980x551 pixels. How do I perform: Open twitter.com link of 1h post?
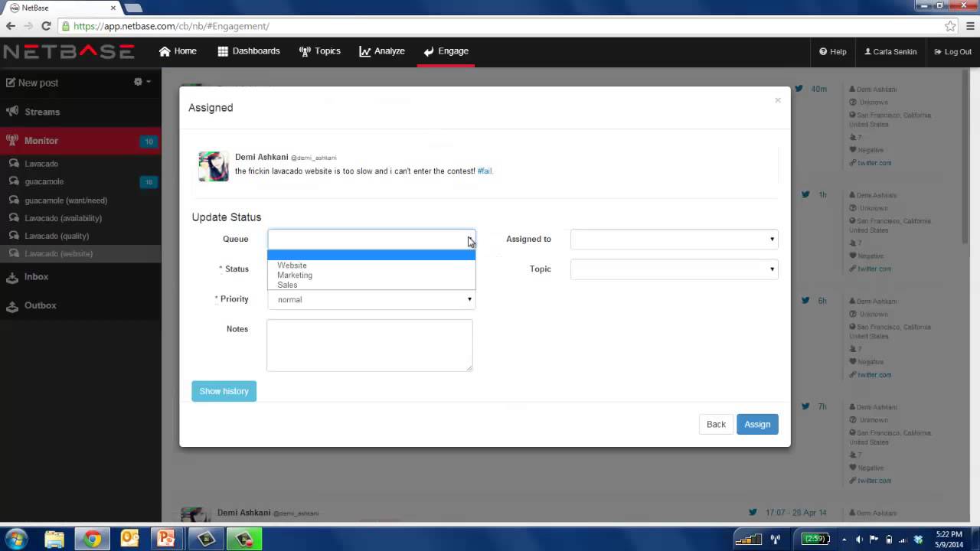pos(874,269)
